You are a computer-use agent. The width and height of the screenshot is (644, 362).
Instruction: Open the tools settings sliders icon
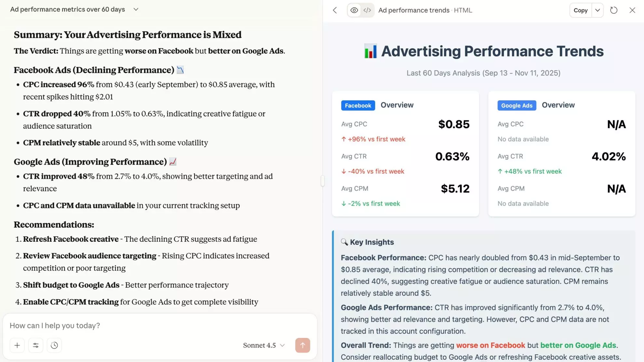(x=36, y=345)
